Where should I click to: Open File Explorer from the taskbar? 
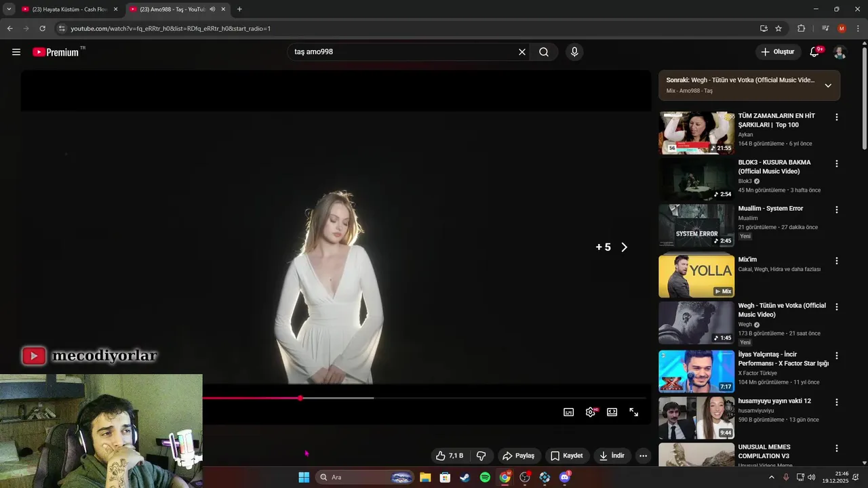(x=425, y=477)
